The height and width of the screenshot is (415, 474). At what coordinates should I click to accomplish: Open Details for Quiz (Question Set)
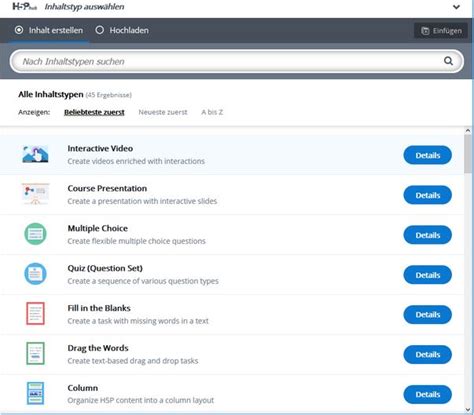428,275
